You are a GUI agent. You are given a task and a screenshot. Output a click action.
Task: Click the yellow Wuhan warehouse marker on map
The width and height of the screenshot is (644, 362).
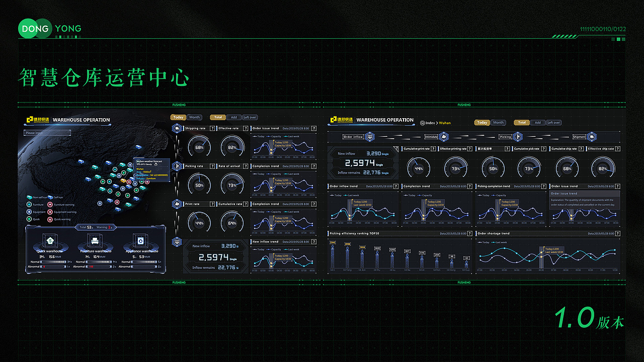pyautogui.click(x=123, y=180)
